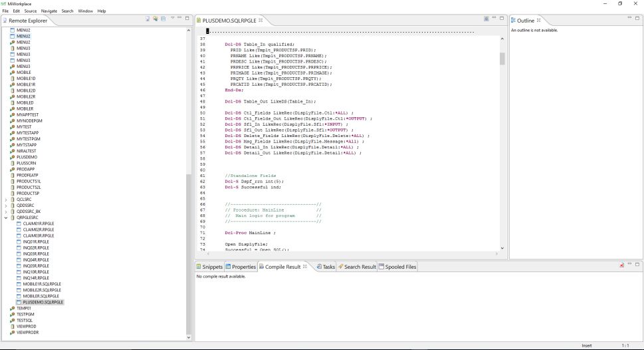Minimize the Compile Result panel
The height and width of the screenshot is (350, 644).
click(629, 264)
